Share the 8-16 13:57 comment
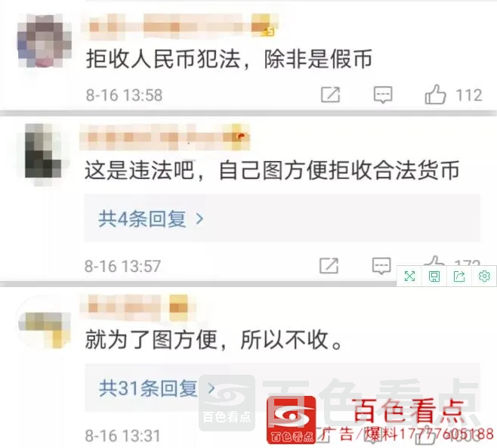The width and height of the screenshot is (497, 448). click(329, 266)
